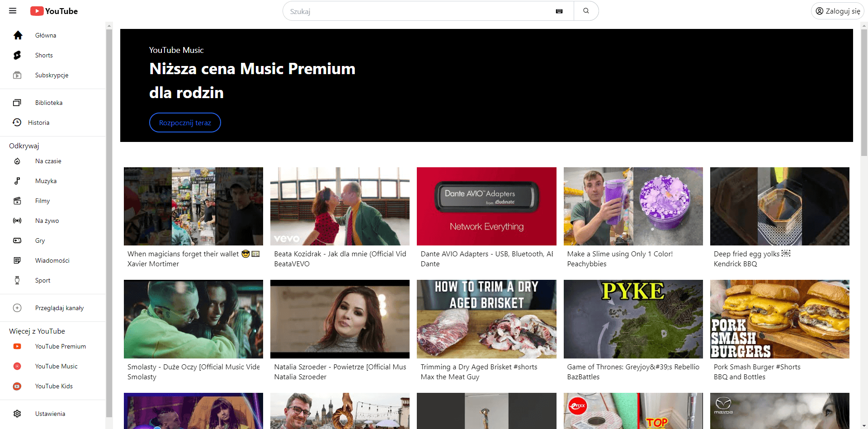Open the on-screen keyboard in the search bar

click(x=559, y=11)
